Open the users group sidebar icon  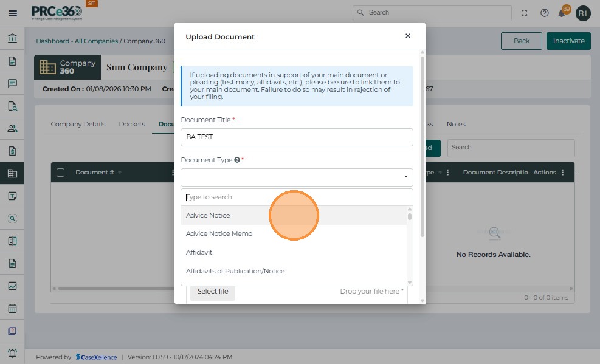pos(12,128)
